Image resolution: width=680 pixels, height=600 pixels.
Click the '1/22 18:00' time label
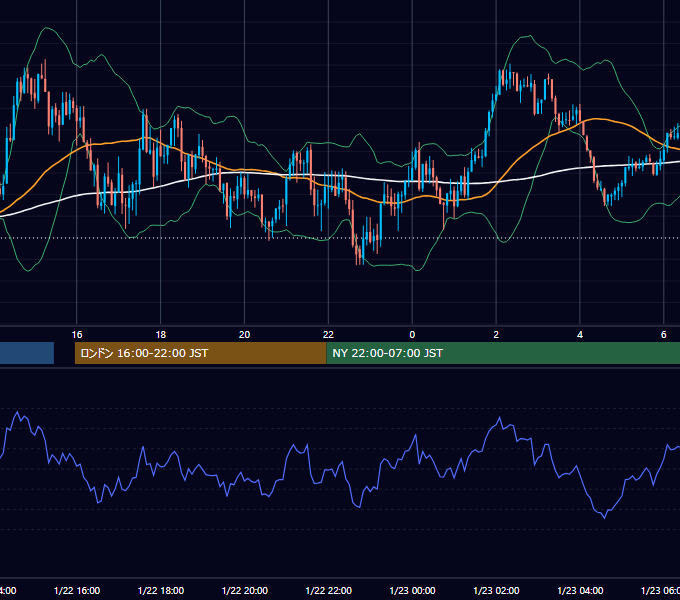pos(161,590)
